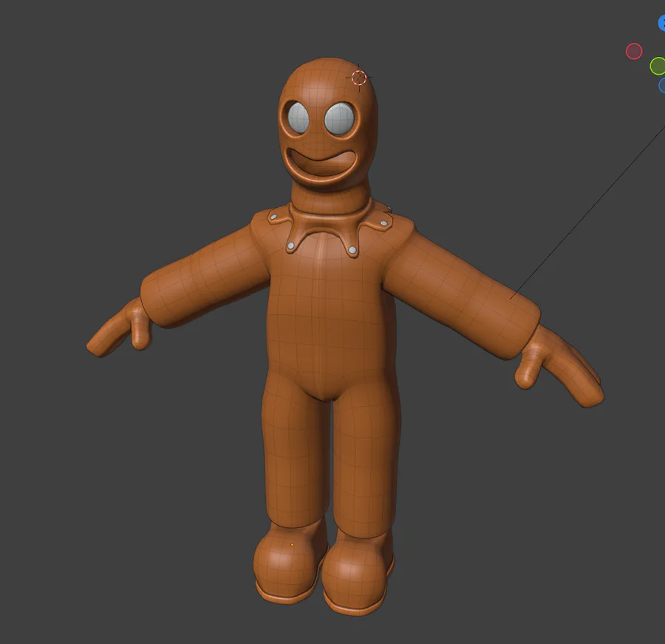Select the character's right white eyeball (viewer's right)
Image resolution: width=665 pixels, height=644 pixels.
tap(339, 119)
